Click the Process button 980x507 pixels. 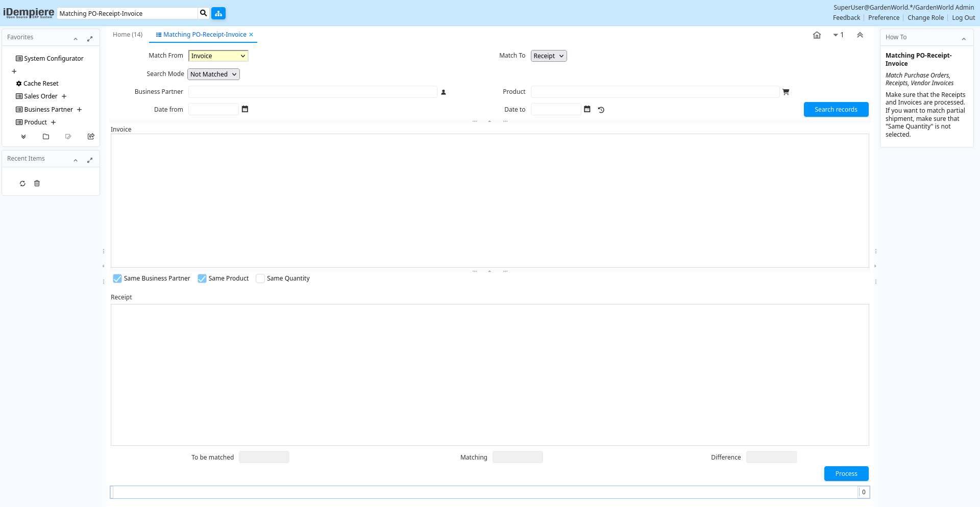pyautogui.click(x=846, y=474)
